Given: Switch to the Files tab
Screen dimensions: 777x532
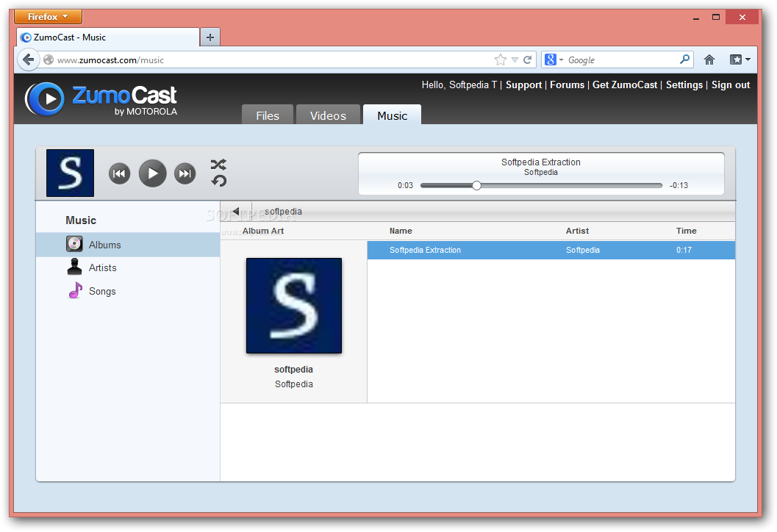Looking at the screenshot, I should coord(268,115).
